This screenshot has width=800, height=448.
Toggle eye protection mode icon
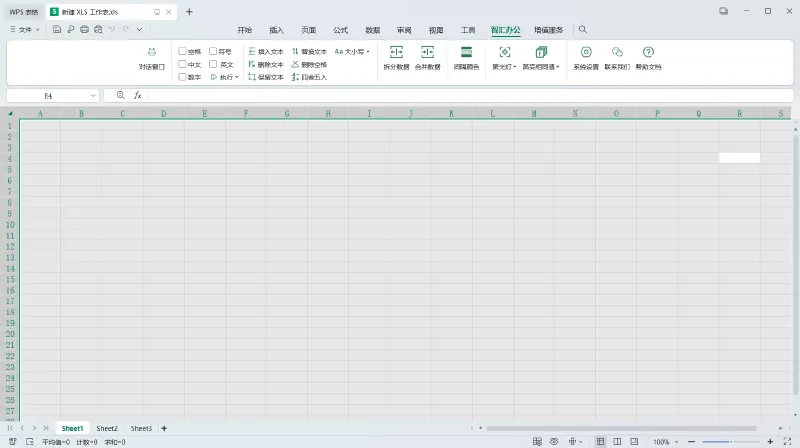tap(554, 441)
